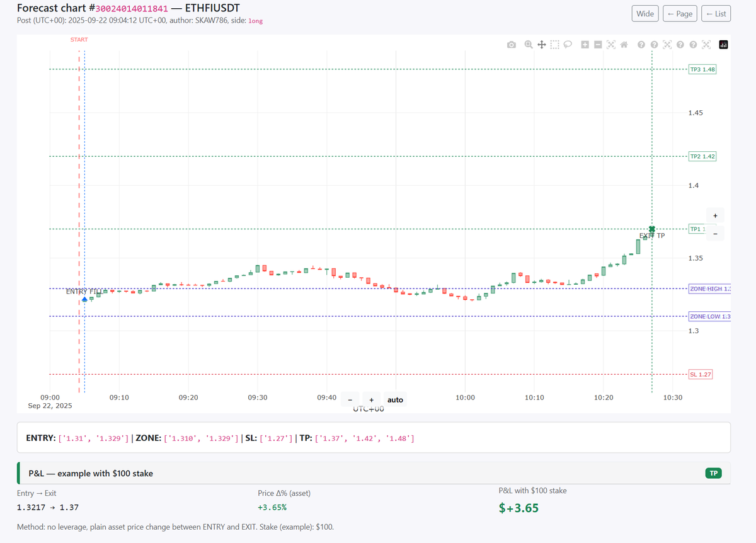The width and height of the screenshot is (756, 543).
Task: Choose the Box Select dashed-square tool
Action: click(x=554, y=45)
